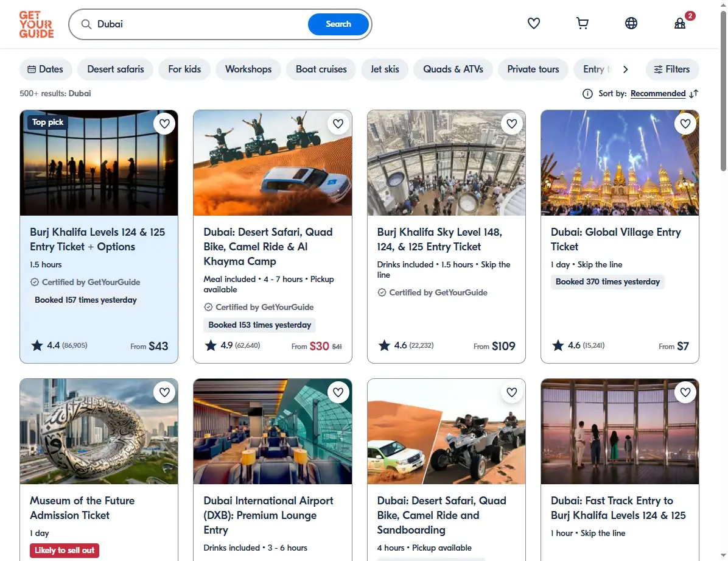This screenshot has width=728, height=561.
Task: Favorite the DXB Premium Lounge Entry card
Action: [x=338, y=392]
